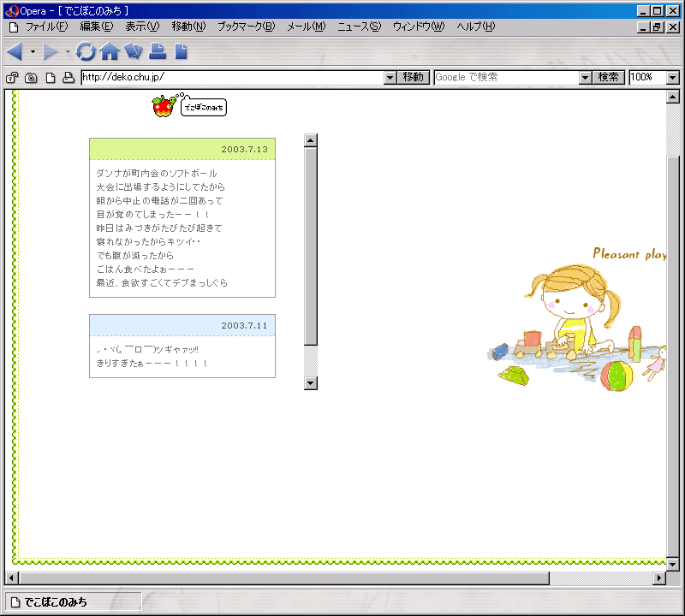The image size is (685, 616).
Task: Open the メール(M) menu
Action: (x=307, y=27)
